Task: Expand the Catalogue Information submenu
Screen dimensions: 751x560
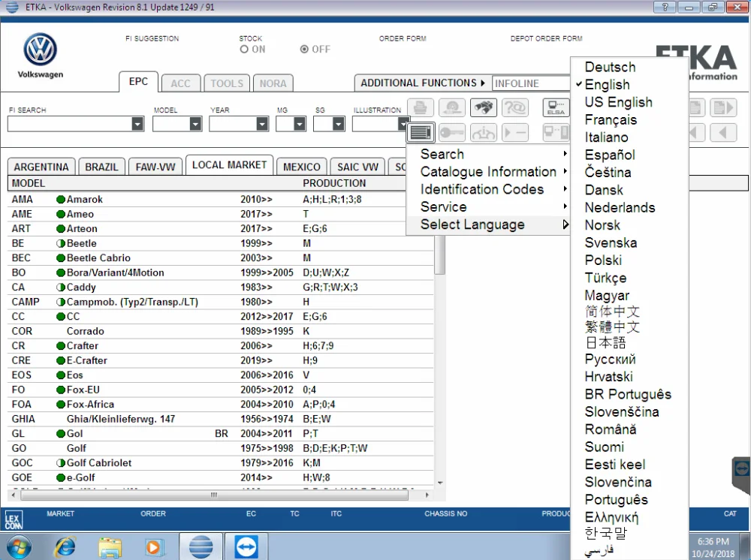Action: (x=487, y=172)
